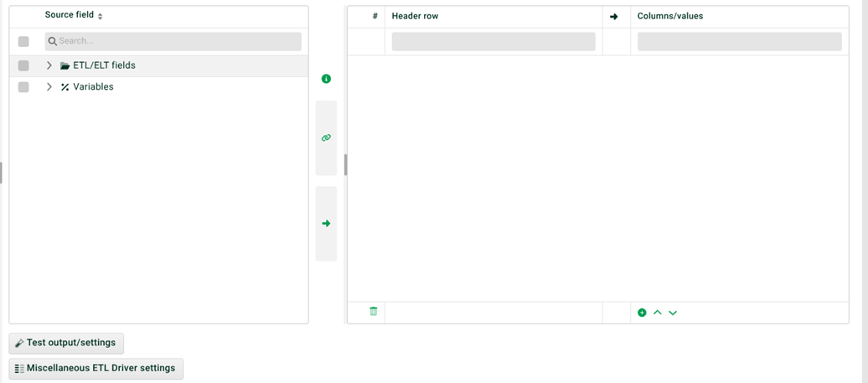Viewport: 868px width, 383px height.
Task: Expand the ETL/ELT fields tree node
Action: [49, 65]
